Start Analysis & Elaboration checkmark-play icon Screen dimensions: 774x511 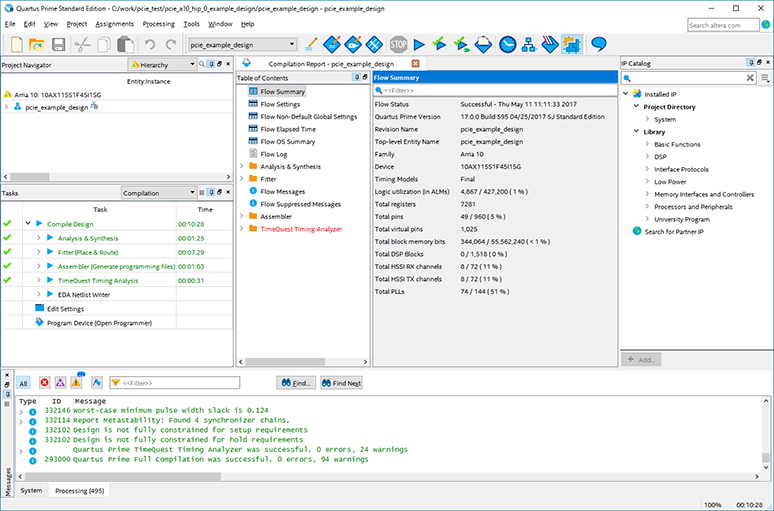tap(439, 44)
